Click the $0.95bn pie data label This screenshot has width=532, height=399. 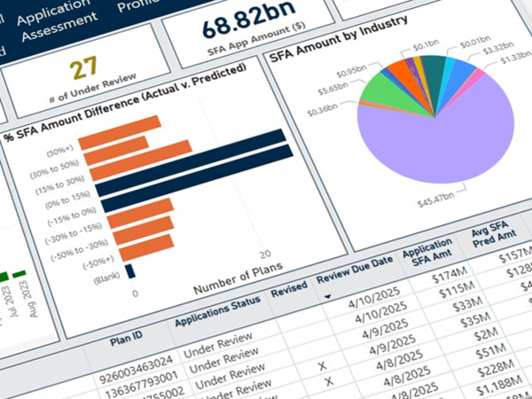pos(351,71)
